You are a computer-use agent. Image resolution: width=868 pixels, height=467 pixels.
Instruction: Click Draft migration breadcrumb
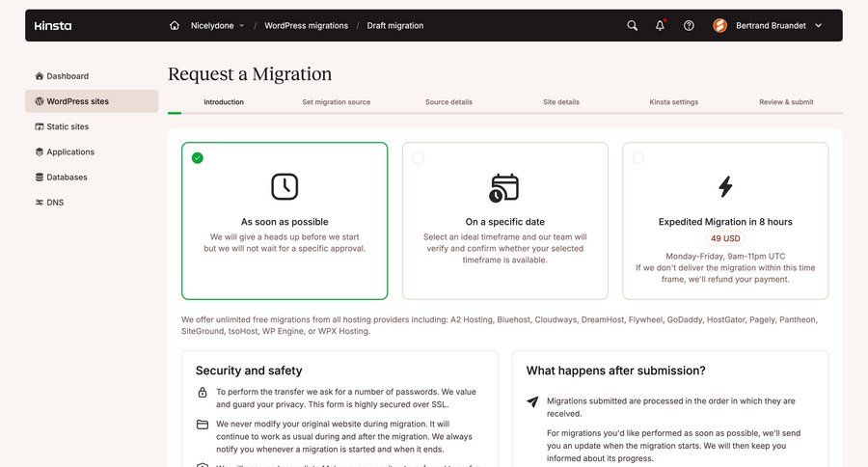pyautogui.click(x=395, y=25)
